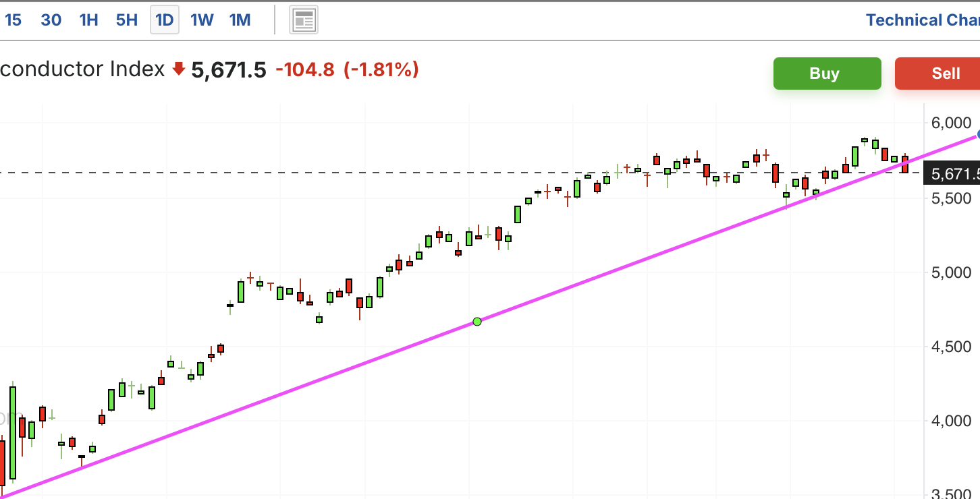The height and width of the screenshot is (499, 980).
Task: Click the blue endpoint handle of trendline
Action: (x=977, y=134)
